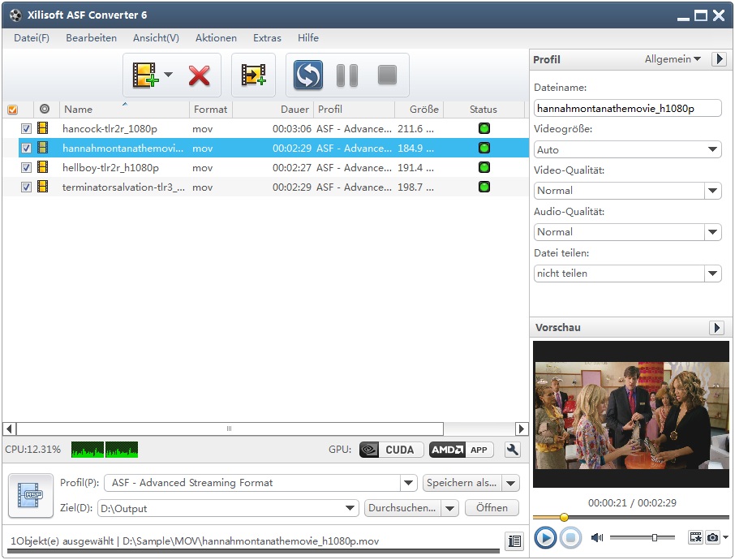This screenshot has height=560, width=735.
Task: Click the Pause conversion button
Action: [x=347, y=75]
